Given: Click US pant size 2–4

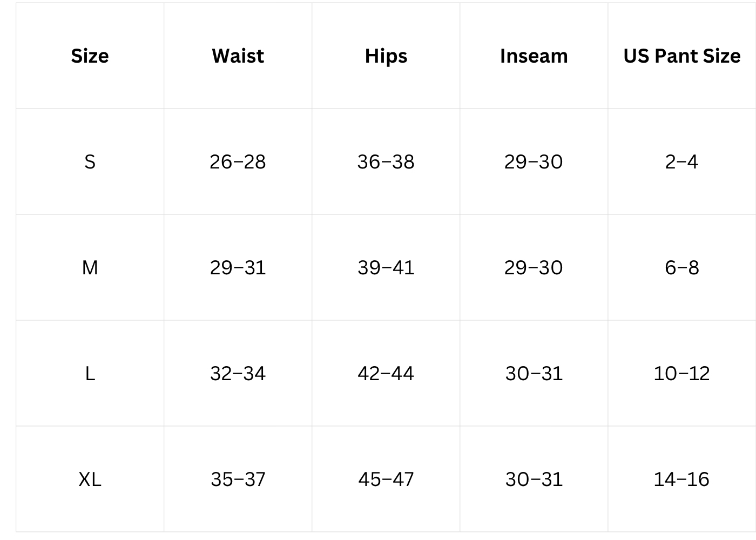Looking at the screenshot, I should (x=681, y=161).
